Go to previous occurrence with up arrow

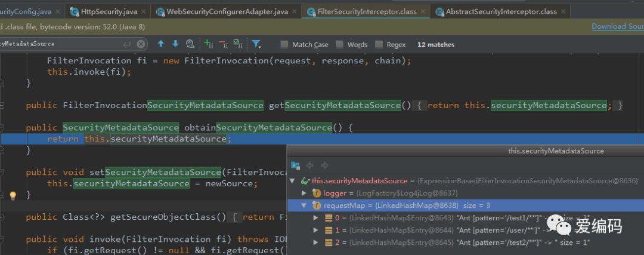tap(161, 44)
